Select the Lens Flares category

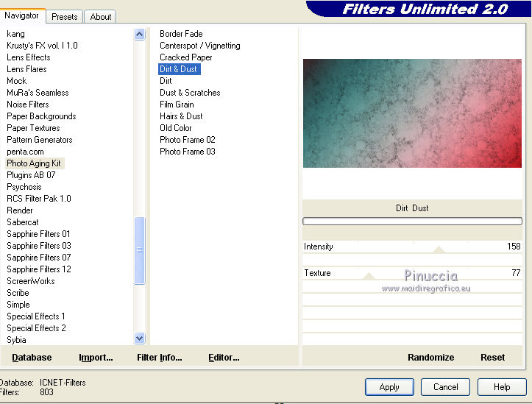(26, 69)
